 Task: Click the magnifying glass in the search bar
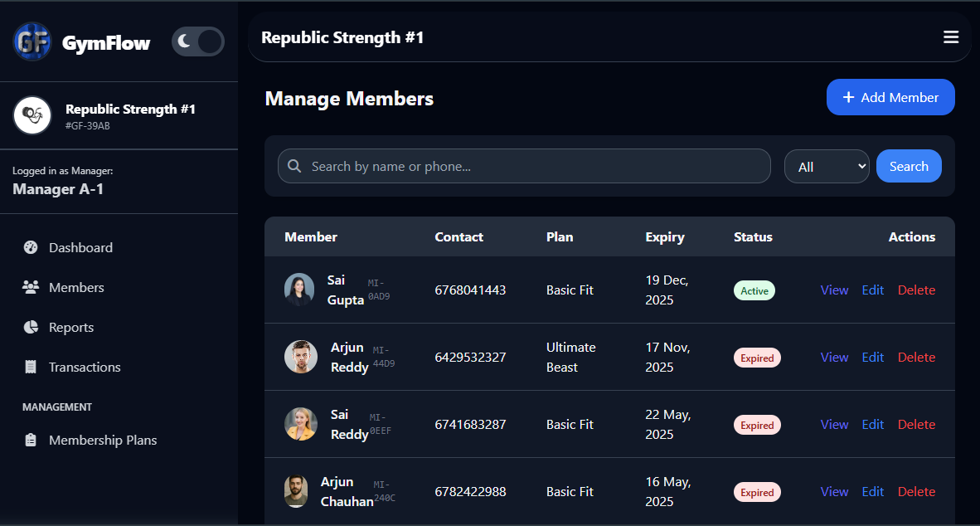[x=294, y=166]
